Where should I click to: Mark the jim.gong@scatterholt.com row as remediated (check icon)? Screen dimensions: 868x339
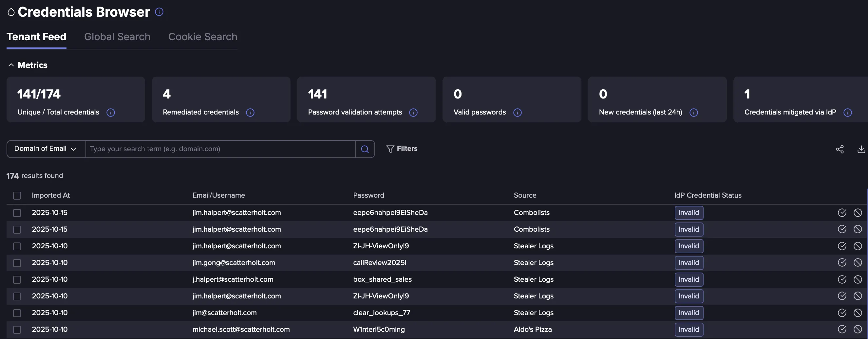tap(842, 262)
